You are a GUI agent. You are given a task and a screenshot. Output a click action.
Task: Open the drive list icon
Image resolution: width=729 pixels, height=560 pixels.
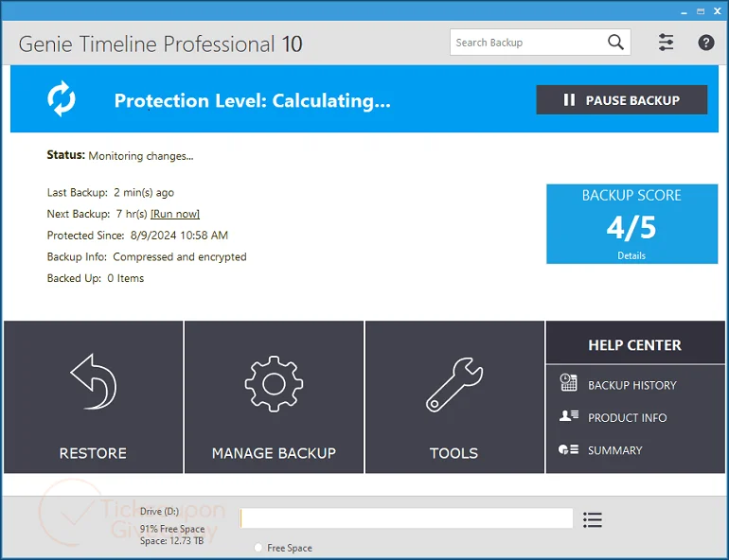point(593,519)
